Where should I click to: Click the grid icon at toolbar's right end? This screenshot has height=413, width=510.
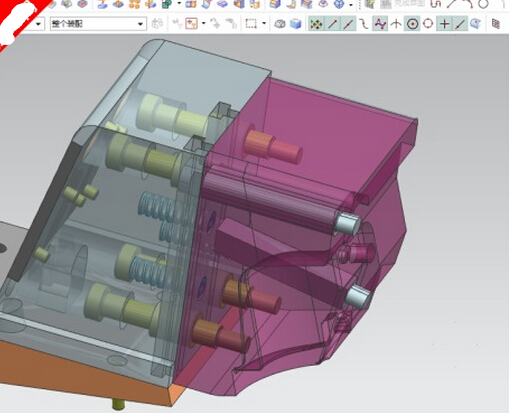pyautogui.click(x=496, y=24)
